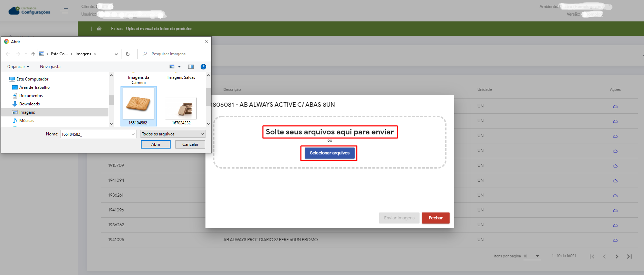The height and width of the screenshot is (275, 644).
Task: Go to home via the breadcrumb house icon
Action: click(x=99, y=29)
